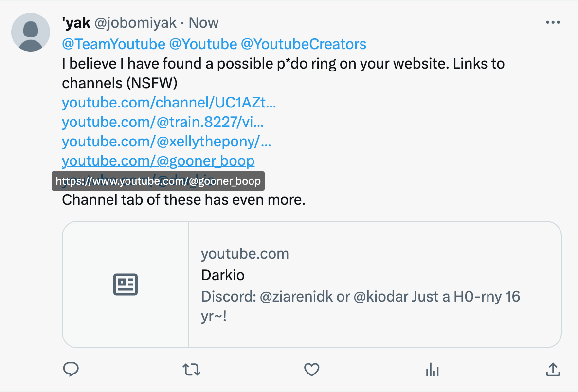
Task: Open the three-dot more options menu
Action: 553,23
